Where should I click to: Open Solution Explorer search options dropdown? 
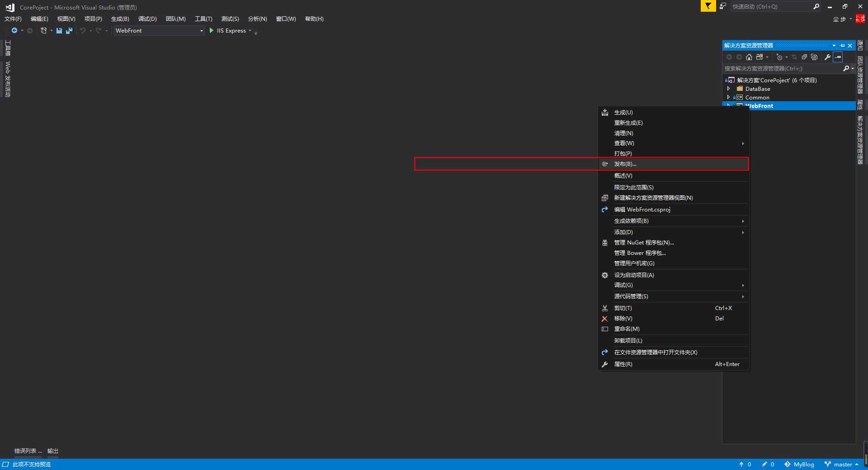(853, 69)
